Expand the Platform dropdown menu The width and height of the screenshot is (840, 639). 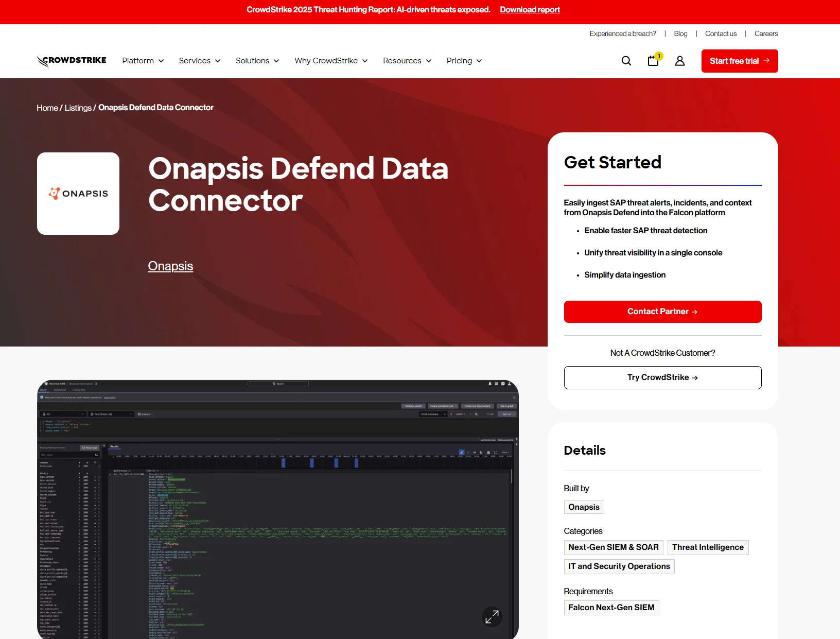click(x=143, y=61)
